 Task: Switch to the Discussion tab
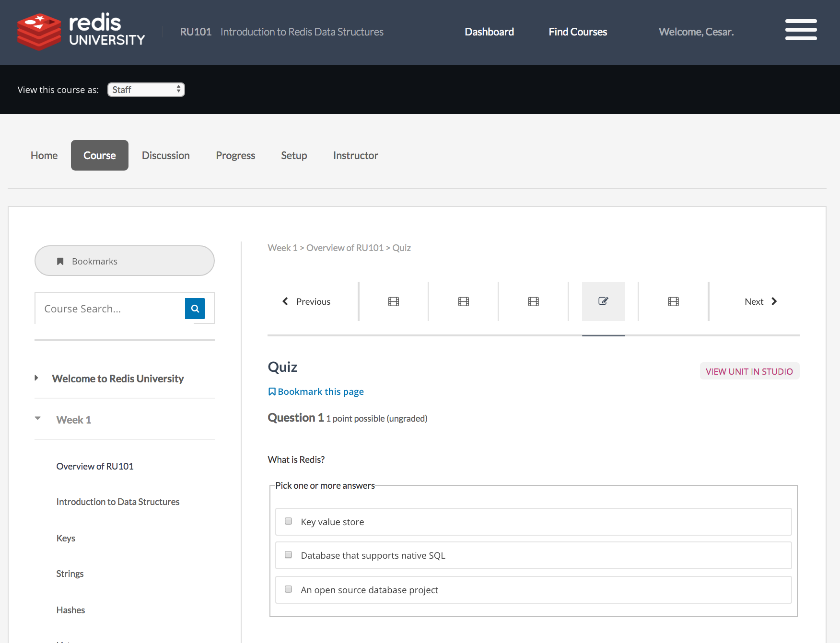(x=166, y=155)
